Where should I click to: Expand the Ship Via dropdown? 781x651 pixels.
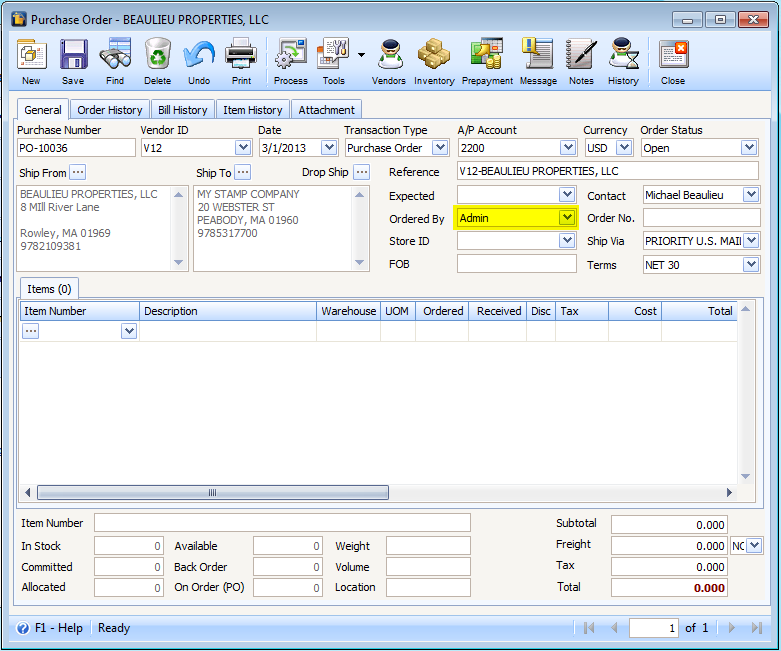pos(751,240)
